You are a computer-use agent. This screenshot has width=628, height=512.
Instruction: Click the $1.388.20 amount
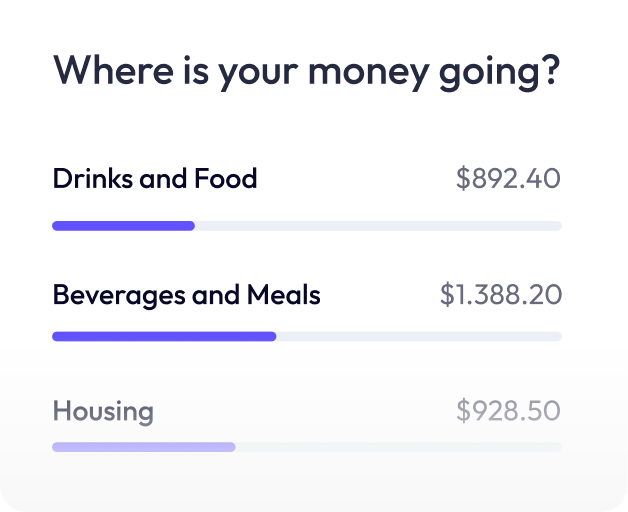click(x=500, y=295)
